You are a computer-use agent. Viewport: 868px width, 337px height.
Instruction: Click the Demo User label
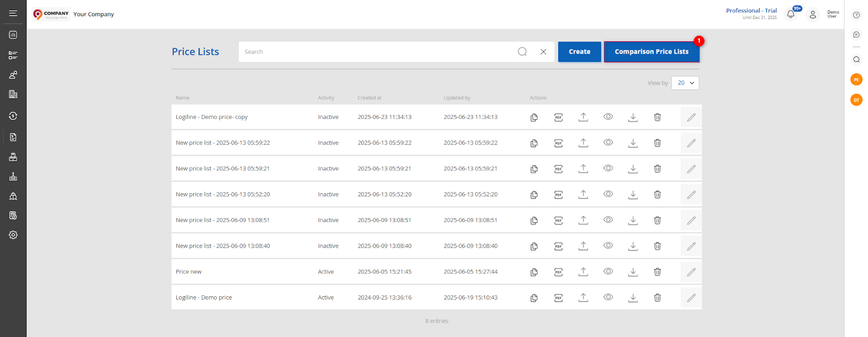point(833,14)
